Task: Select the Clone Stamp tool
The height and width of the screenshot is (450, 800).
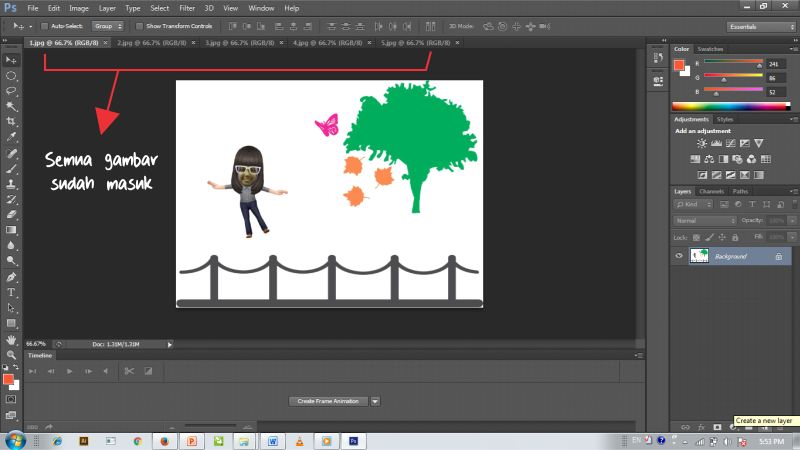Action: pyautogui.click(x=11, y=184)
